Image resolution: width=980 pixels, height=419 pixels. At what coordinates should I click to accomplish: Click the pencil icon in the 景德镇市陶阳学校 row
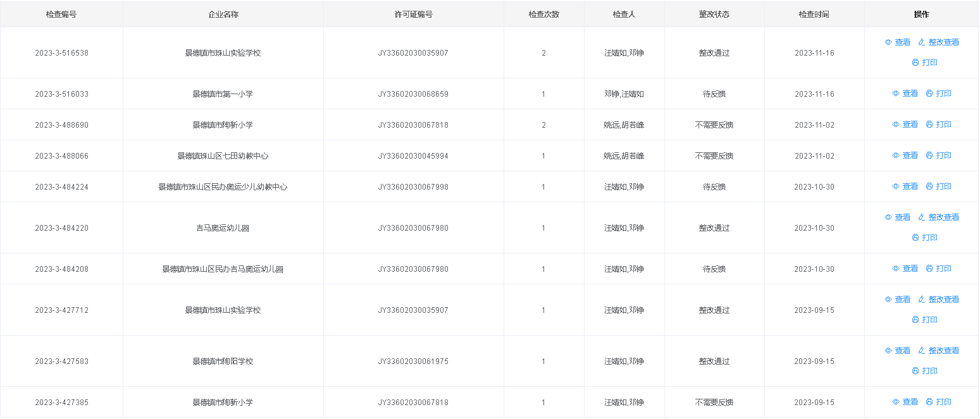pyautogui.click(x=922, y=351)
